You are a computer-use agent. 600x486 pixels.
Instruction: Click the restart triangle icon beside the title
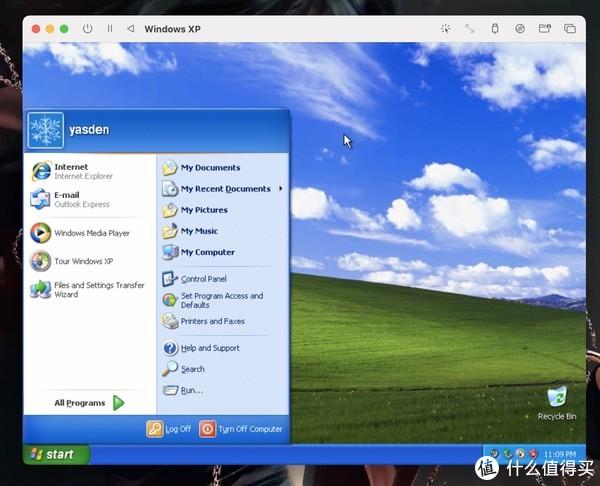(130, 29)
